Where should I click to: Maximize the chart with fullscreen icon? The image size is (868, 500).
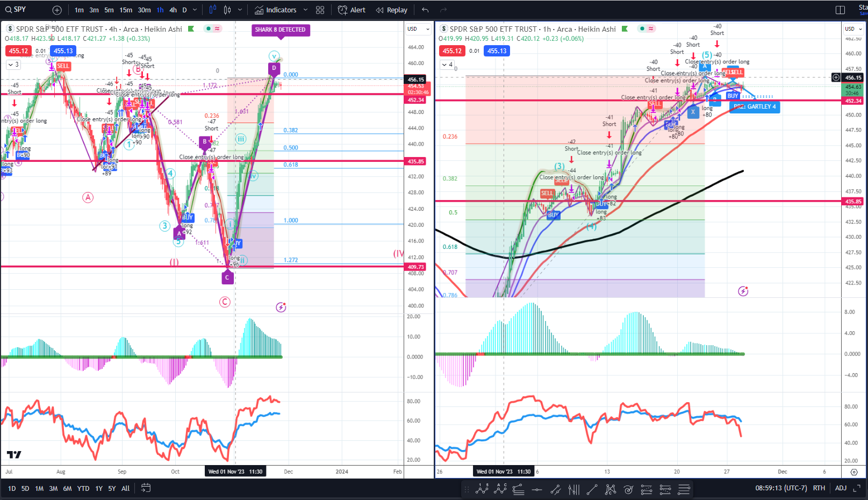857,488
